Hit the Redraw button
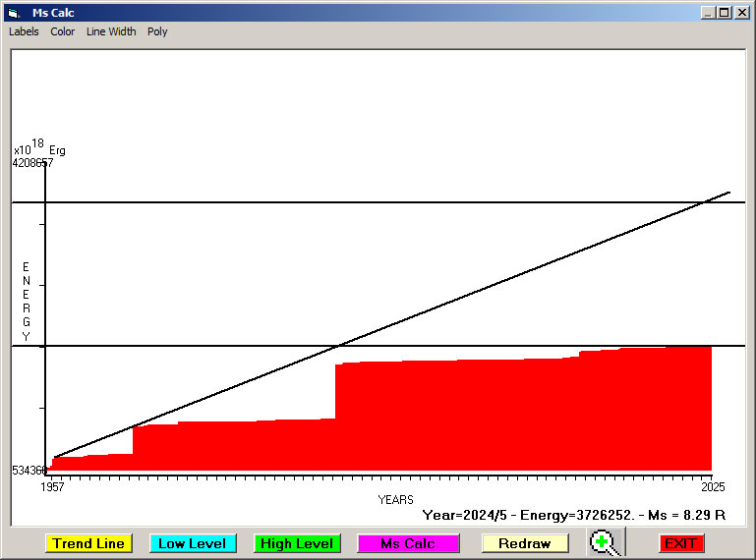The width and height of the screenshot is (756, 560). pyautogui.click(x=525, y=543)
